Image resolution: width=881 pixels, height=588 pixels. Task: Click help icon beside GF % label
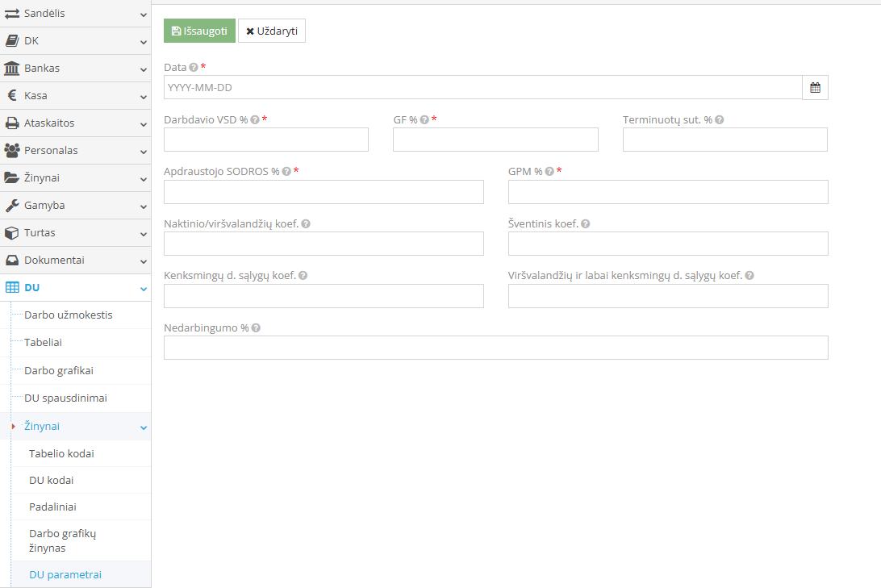pos(424,119)
